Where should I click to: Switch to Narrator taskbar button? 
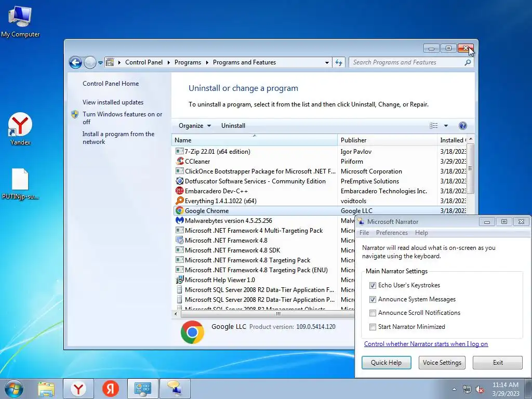[x=175, y=389]
